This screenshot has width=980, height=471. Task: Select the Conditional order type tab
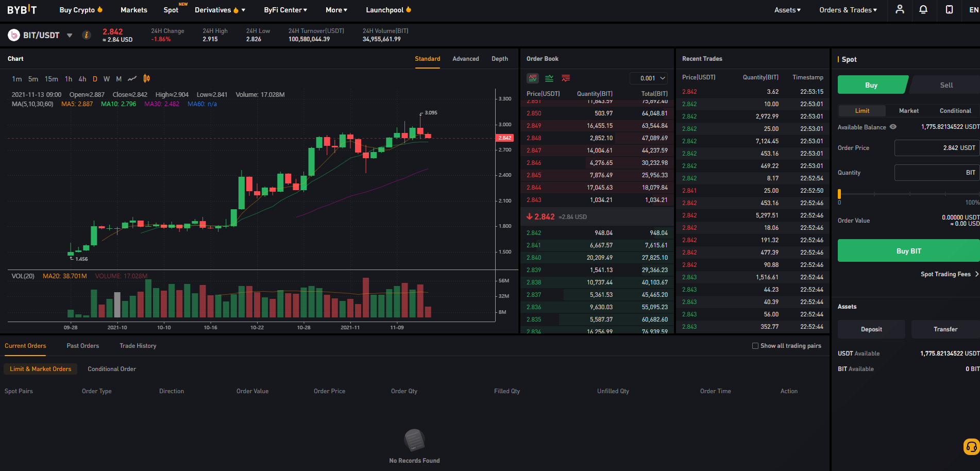(955, 111)
